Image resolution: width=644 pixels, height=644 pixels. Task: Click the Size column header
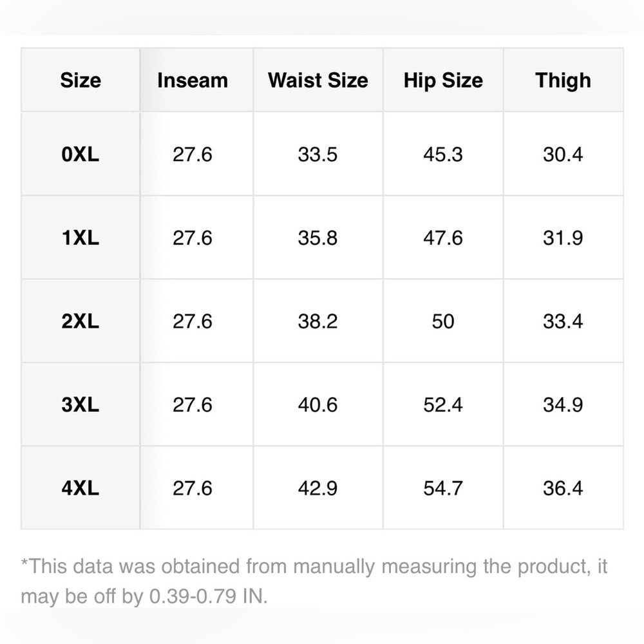point(80,80)
